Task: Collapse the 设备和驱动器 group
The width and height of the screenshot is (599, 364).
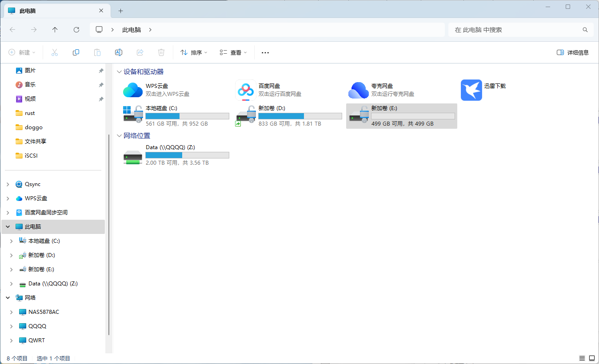Action: click(x=119, y=72)
